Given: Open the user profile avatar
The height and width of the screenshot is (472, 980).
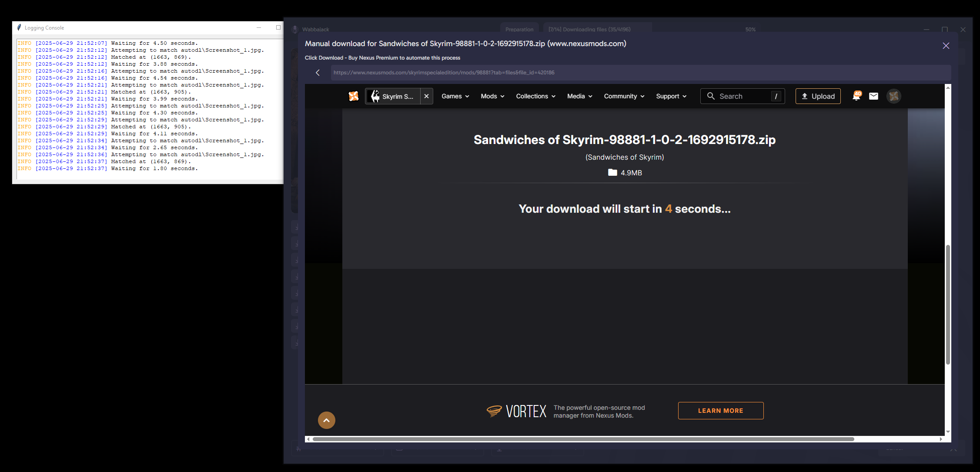Looking at the screenshot, I should pyautogui.click(x=894, y=96).
